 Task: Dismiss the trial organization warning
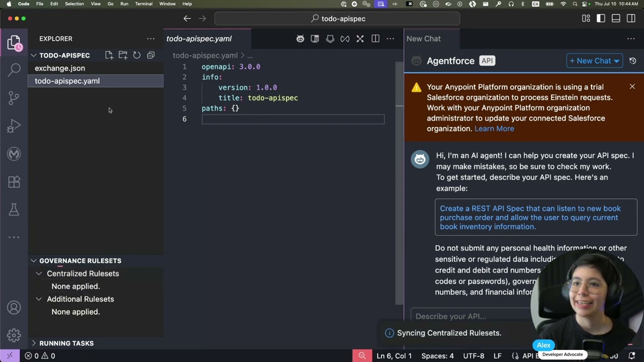coord(632,86)
